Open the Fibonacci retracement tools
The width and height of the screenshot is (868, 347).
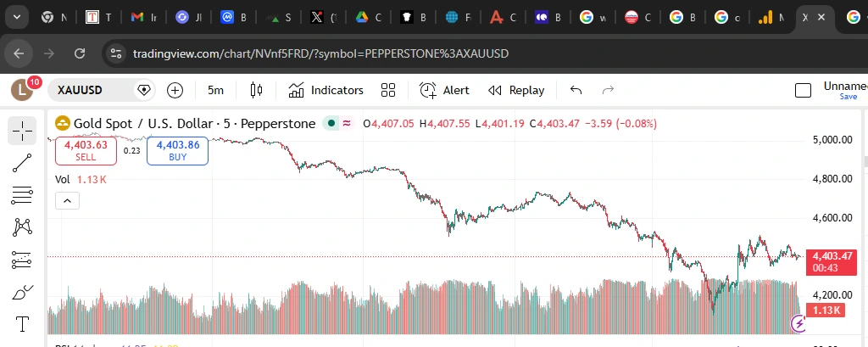(x=22, y=195)
